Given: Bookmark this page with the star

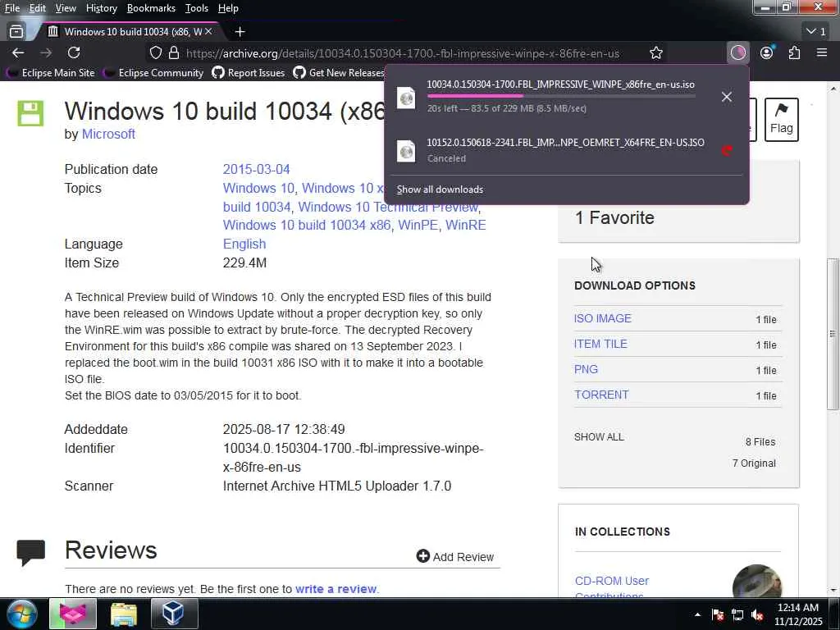Looking at the screenshot, I should [x=655, y=53].
